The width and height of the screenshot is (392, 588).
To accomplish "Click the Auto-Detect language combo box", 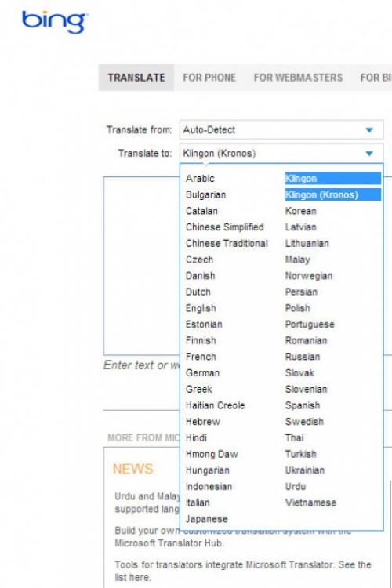I will pyautogui.click(x=281, y=129).
